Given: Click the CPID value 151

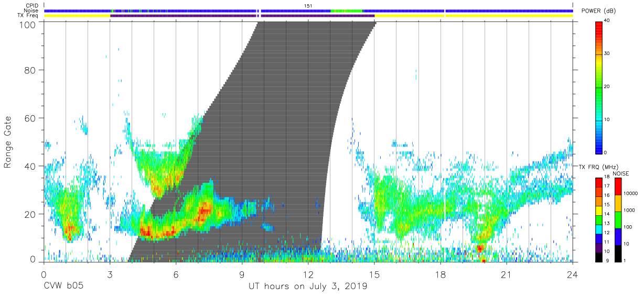Looking at the screenshot, I should point(308,5).
